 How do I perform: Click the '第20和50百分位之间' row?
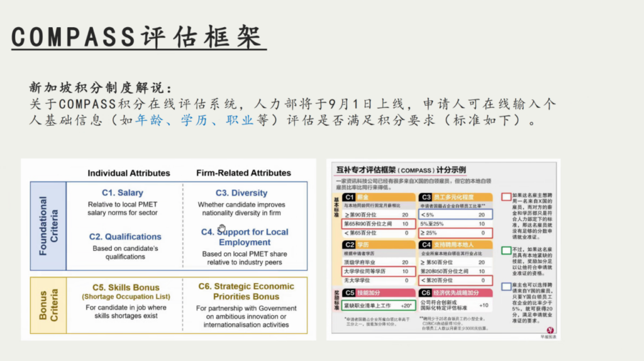pos(455,271)
